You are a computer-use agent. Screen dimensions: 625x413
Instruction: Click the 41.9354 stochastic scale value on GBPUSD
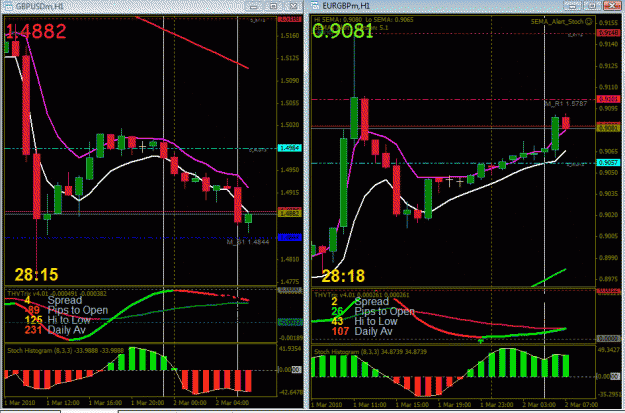(x=290, y=348)
